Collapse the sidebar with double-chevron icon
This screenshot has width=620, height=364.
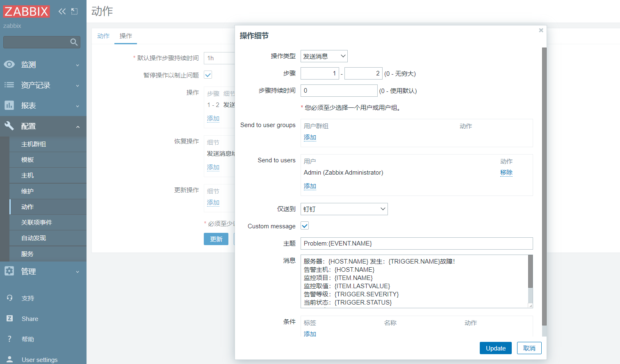(62, 11)
